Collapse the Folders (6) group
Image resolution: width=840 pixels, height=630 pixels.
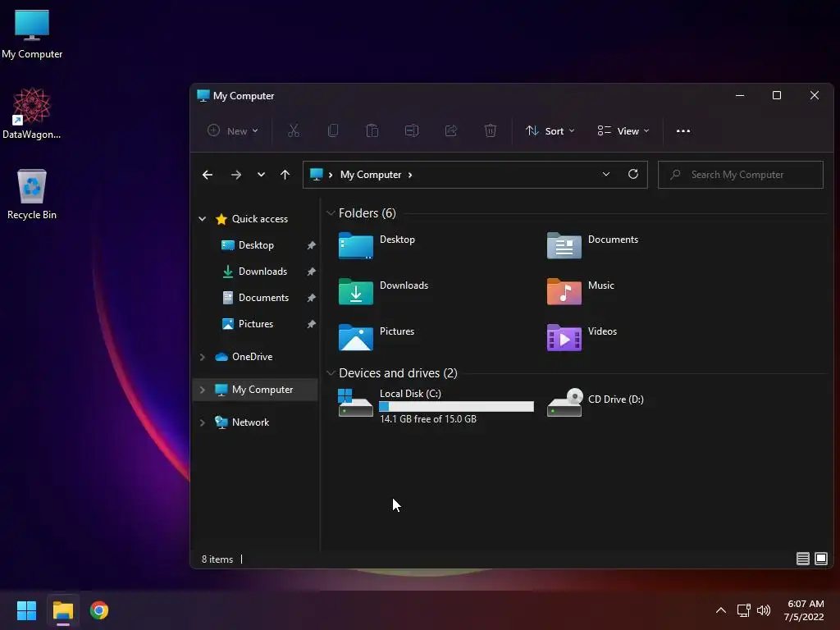click(331, 213)
